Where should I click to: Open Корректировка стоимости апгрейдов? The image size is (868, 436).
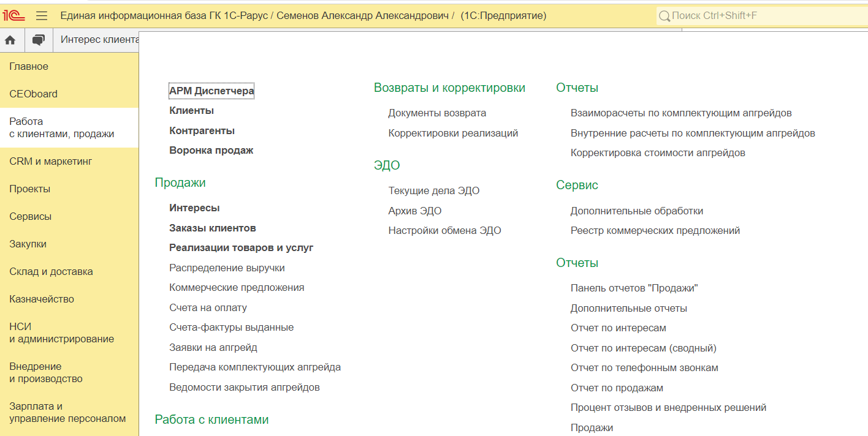(658, 152)
